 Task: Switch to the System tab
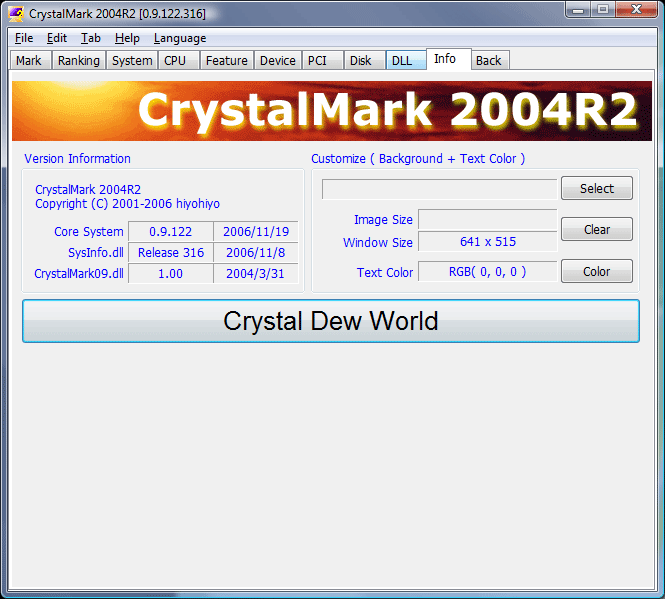[x=132, y=61]
